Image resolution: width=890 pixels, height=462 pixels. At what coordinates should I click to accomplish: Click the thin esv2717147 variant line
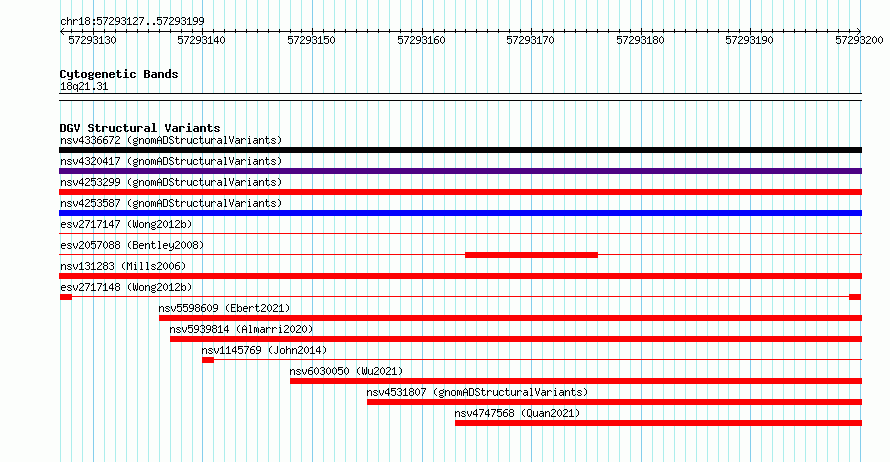[x=460, y=233]
